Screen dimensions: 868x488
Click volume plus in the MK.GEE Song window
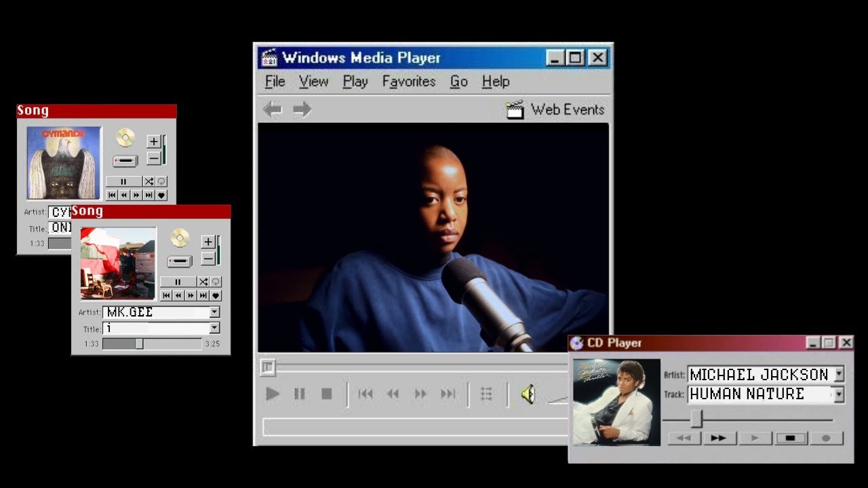click(x=208, y=242)
